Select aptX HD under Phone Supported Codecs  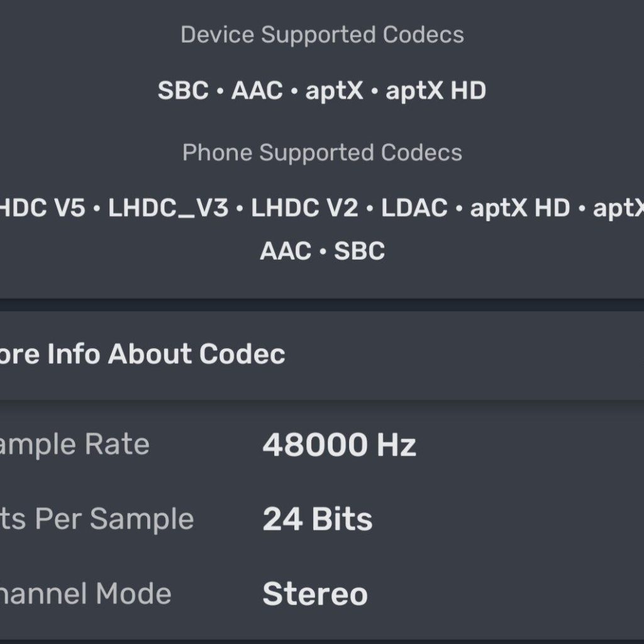(519, 208)
